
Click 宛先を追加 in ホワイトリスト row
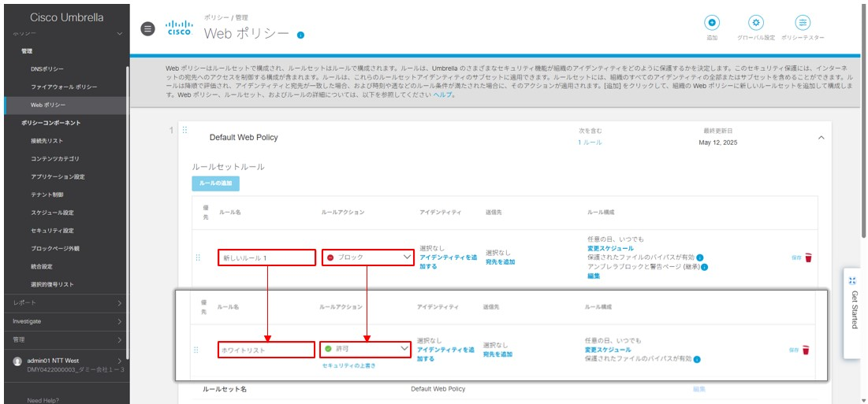point(497,354)
